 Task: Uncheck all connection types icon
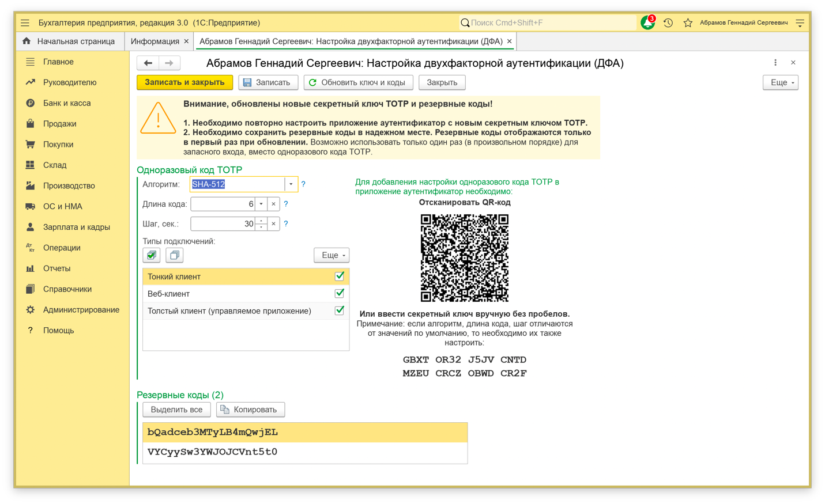(x=175, y=255)
